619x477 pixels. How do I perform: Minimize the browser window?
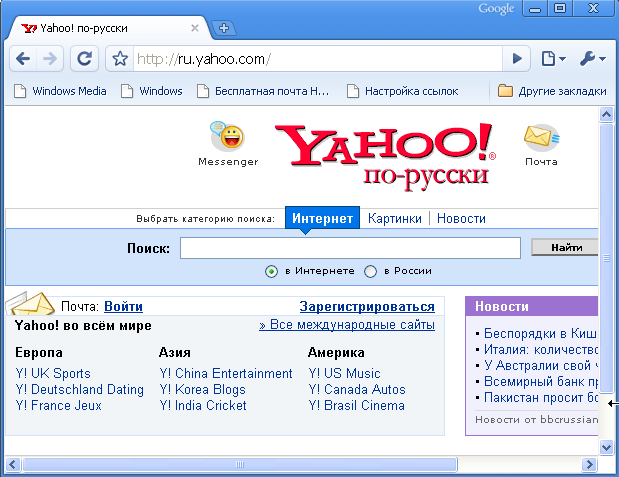pyautogui.click(x=535, y=8)
